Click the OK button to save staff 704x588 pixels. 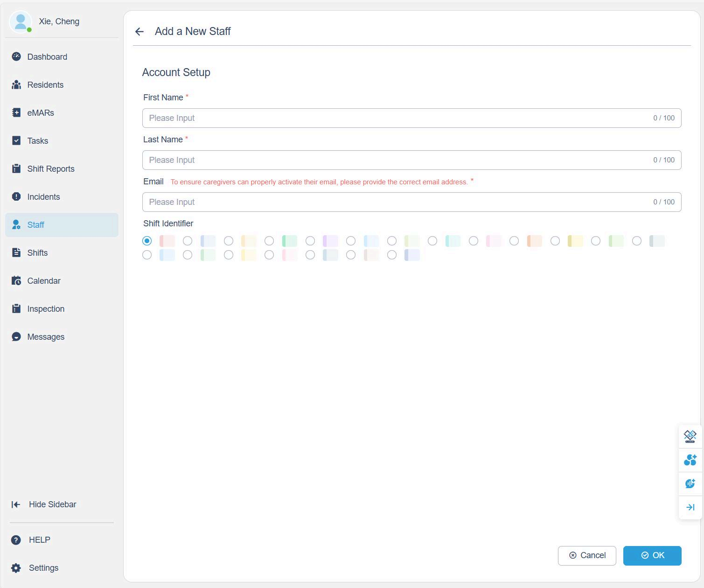click(652, 555)
